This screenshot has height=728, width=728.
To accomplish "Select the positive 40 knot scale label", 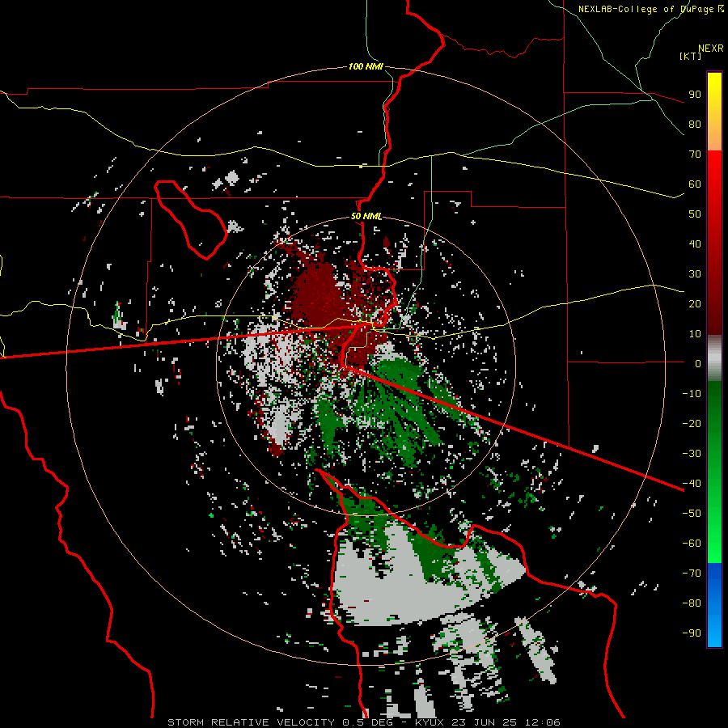I will (695, 243).
